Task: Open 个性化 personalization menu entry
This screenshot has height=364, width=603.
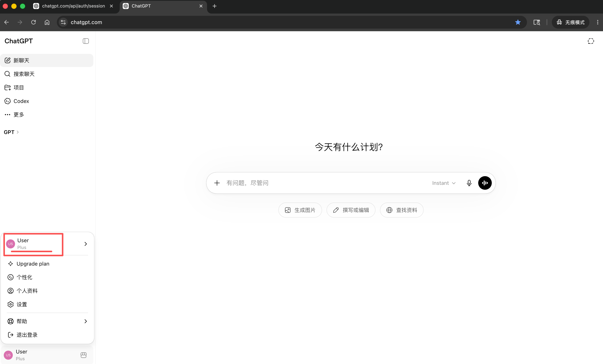Action: 47,277
